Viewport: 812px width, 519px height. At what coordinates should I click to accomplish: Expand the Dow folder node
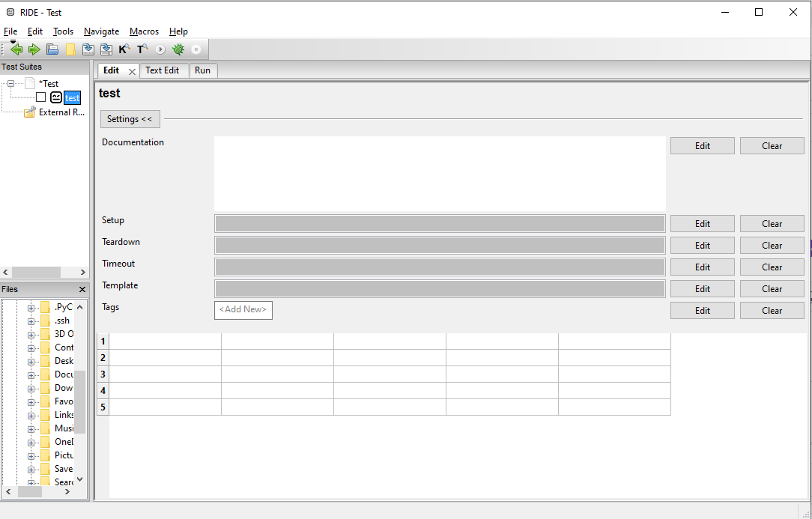click(x=31, y=388)
